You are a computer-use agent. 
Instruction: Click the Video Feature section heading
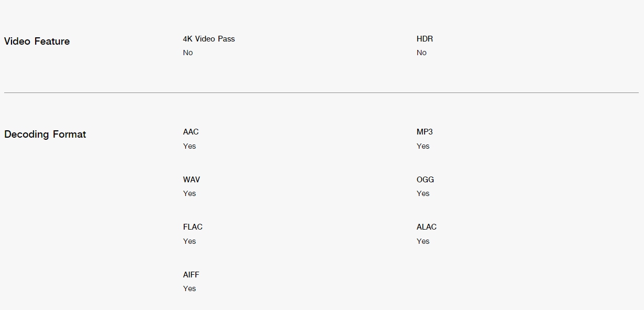tap(37, 42)
